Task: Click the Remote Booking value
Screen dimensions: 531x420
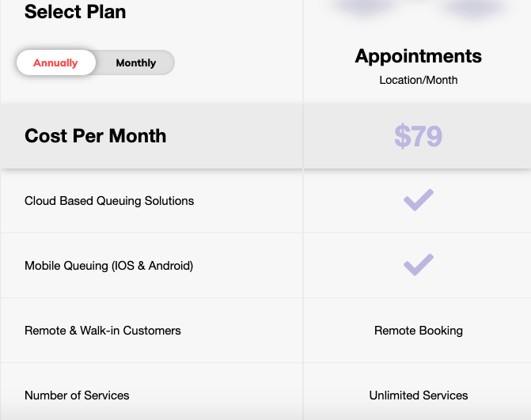Action: 418,331
